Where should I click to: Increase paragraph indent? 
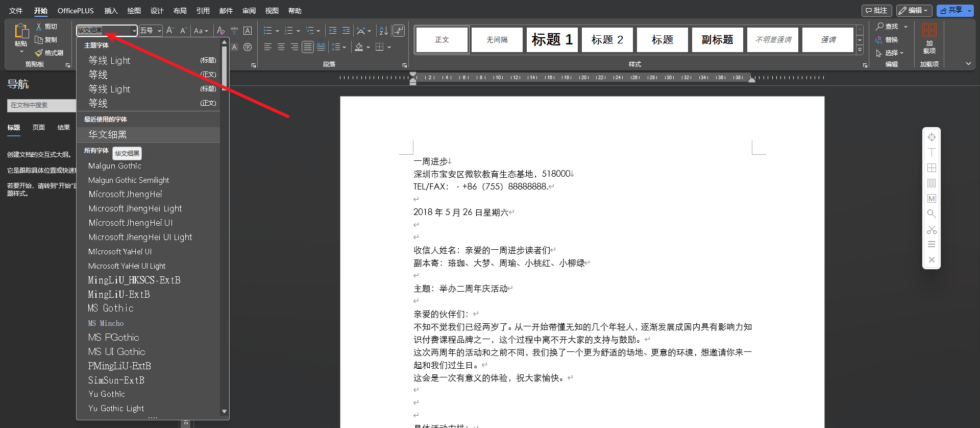(346, 31)
